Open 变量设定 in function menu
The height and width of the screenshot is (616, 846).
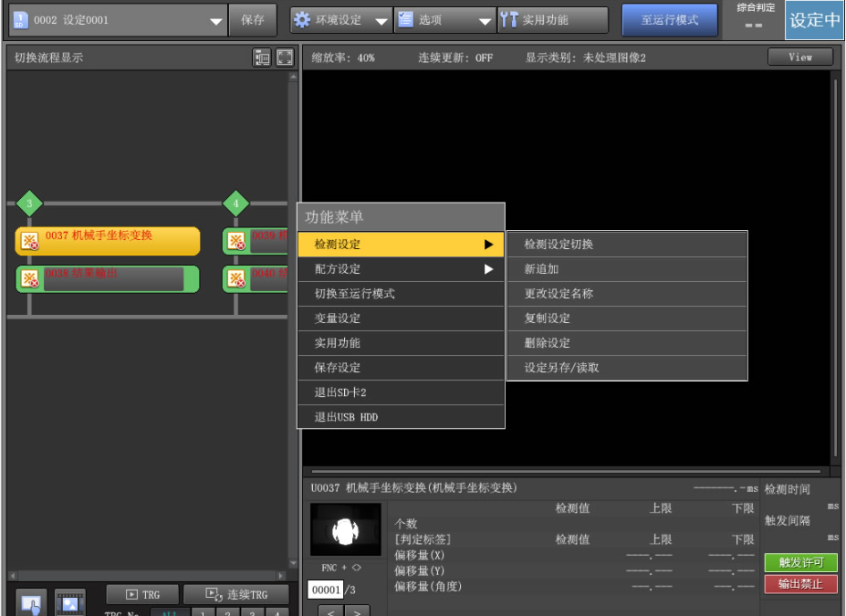tap(401, 318)
